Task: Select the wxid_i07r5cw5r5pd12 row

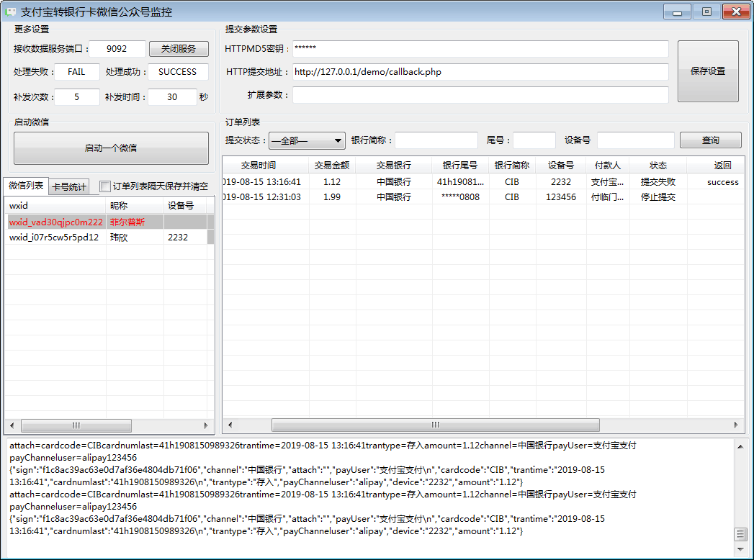Action: click(54, 238)
